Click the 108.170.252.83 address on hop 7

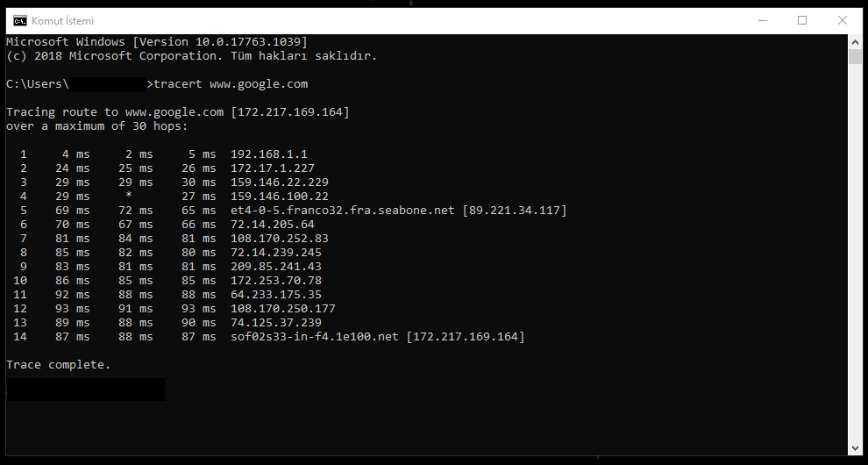tap(280, 239)
